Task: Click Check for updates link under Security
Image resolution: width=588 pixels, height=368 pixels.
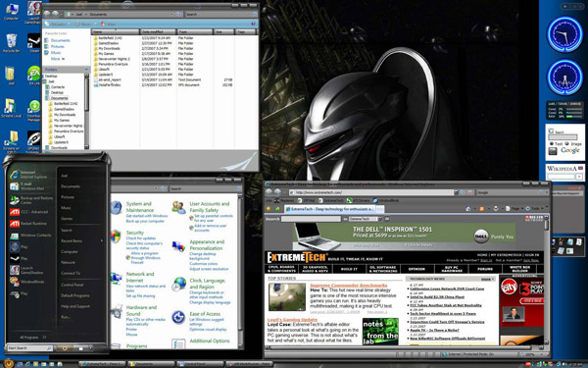Action: 141,238
